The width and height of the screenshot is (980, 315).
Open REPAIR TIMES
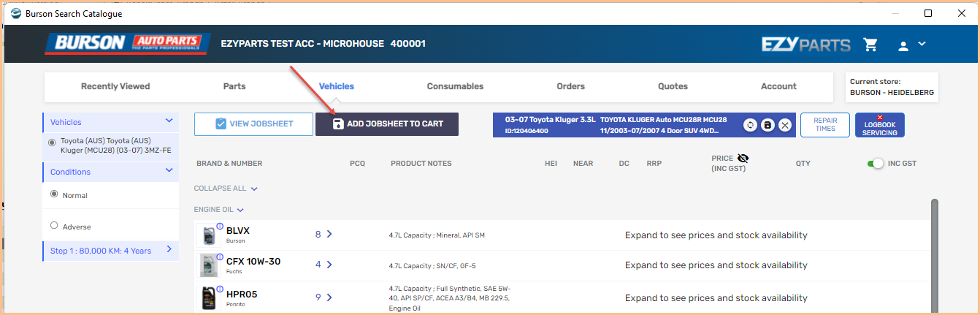tap(825, 124)
